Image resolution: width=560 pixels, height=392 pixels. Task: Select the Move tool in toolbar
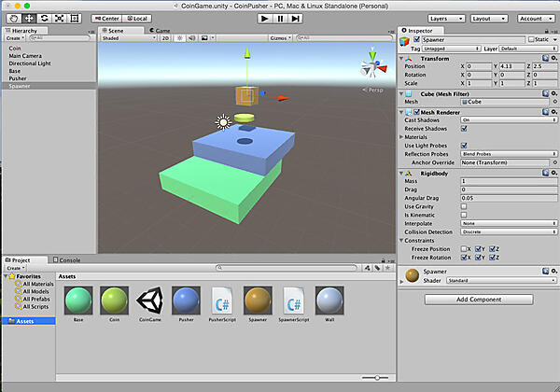point(28,18)
